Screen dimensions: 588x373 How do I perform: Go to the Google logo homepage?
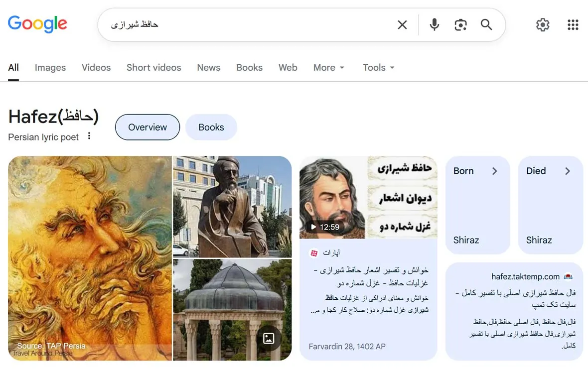coord(37,24)
